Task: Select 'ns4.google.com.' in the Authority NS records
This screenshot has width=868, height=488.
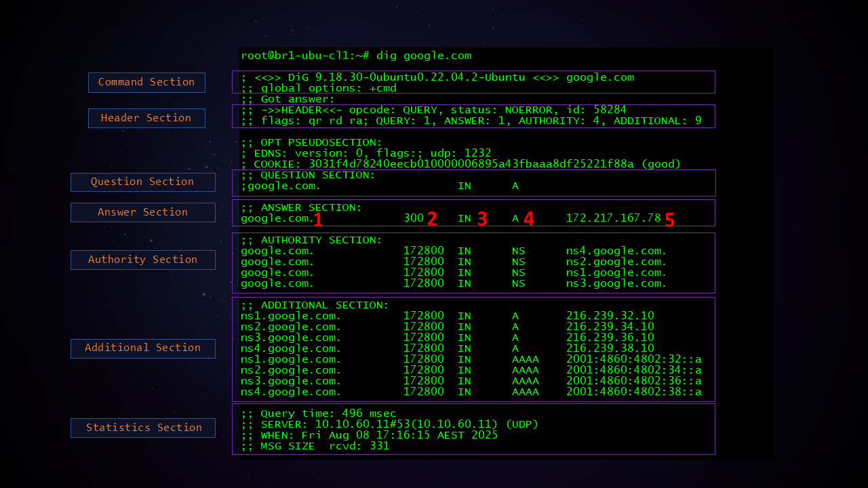Action: click(617, 251)
